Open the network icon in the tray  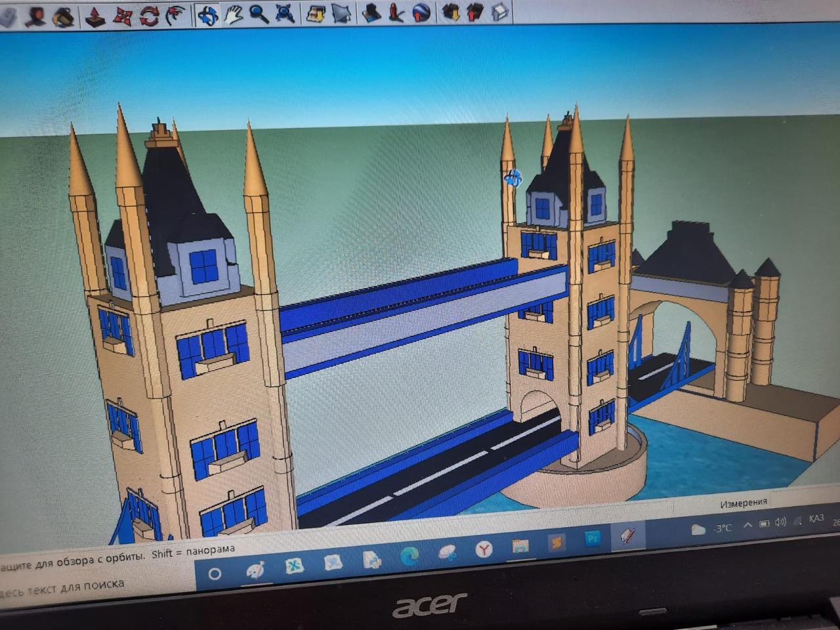tap(797, 521)
